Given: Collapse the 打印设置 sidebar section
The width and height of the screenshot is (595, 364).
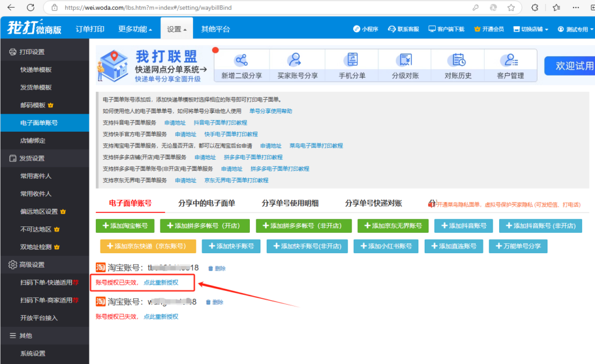Looking at the screenshot, I should [x=32, y=52].
